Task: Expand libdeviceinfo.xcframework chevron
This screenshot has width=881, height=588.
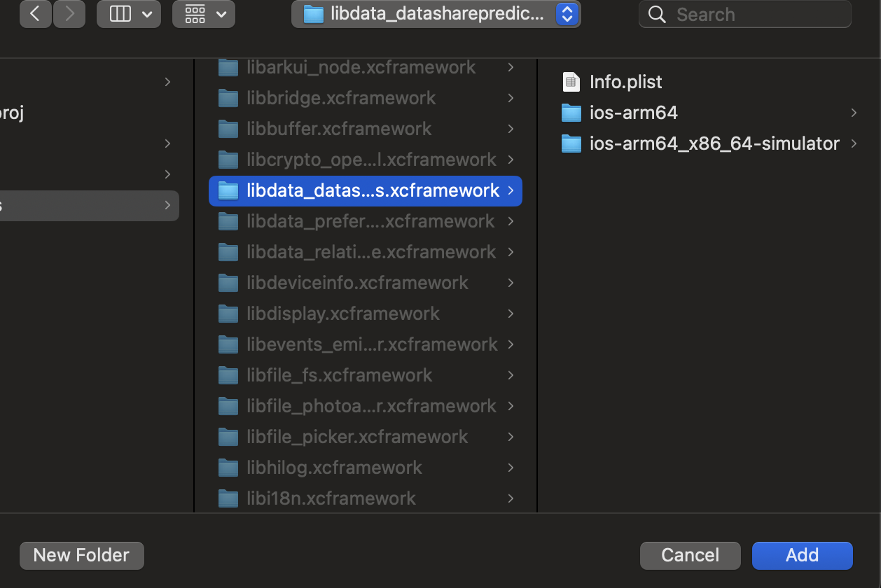Action: click(511, 283)
